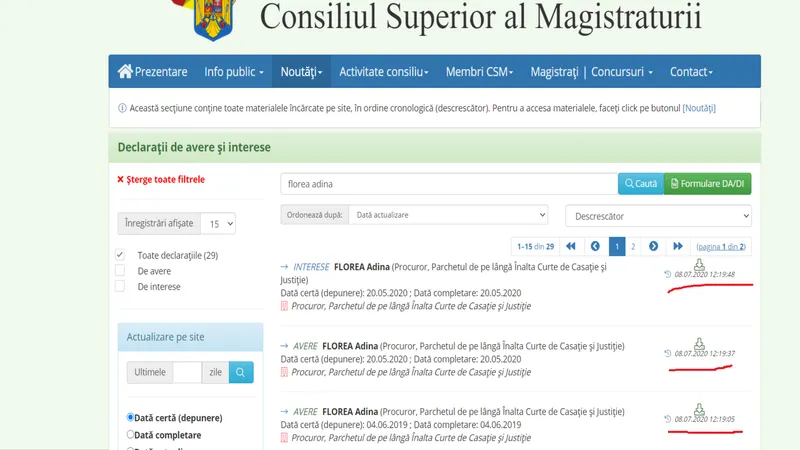Expand the 'Descrescător' order dropdown

pyautogui.click(x=657, y=216)
